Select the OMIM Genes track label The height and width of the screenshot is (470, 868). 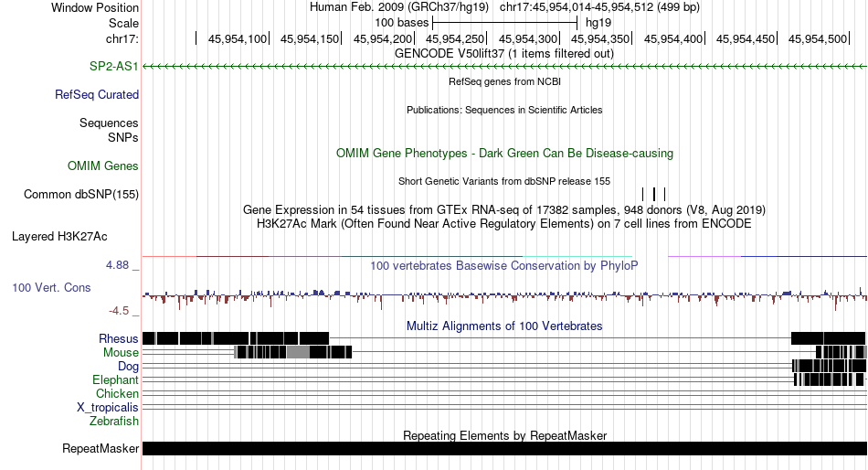point(102,166)
